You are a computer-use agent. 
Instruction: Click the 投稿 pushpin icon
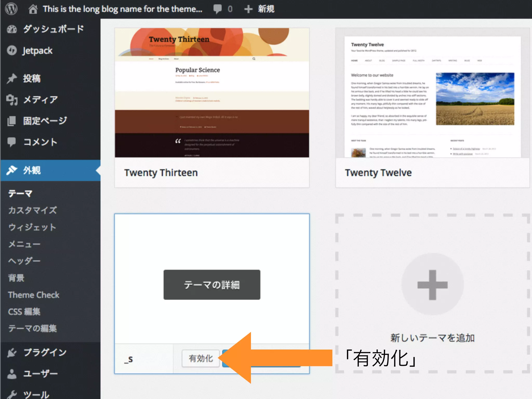point(12,78)
